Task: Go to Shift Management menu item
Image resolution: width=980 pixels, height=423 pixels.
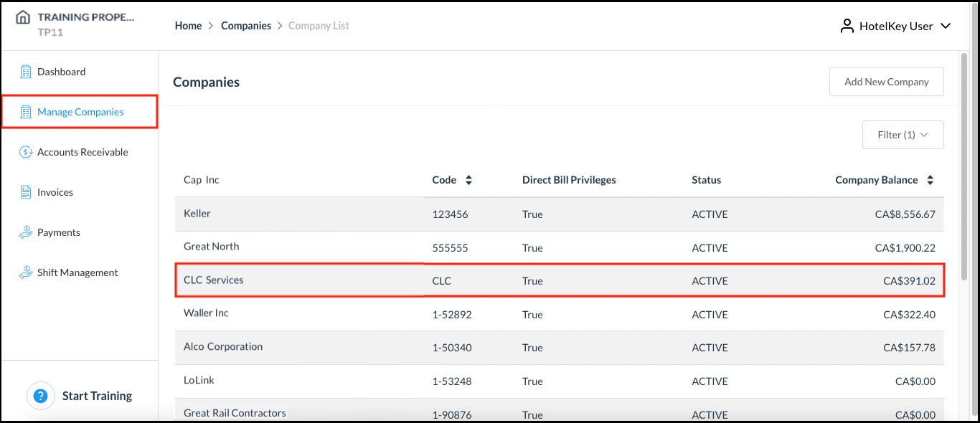Action: (x=77, y=272)
